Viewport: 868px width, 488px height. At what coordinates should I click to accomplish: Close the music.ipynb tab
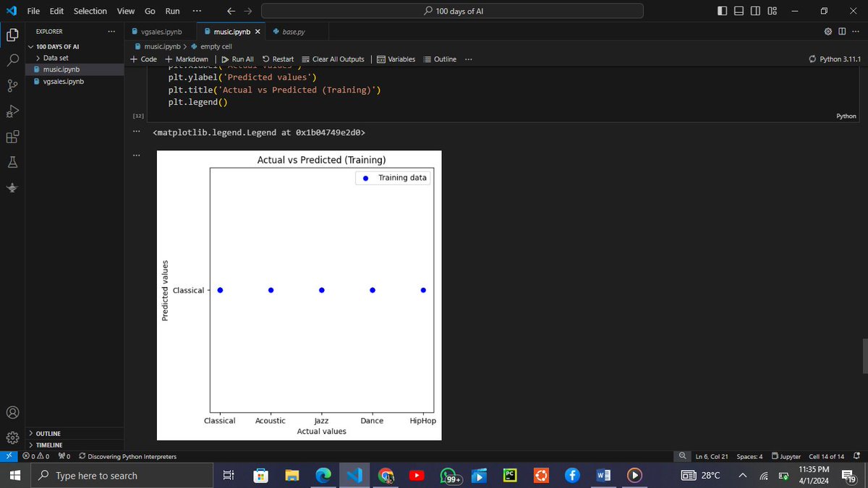click(x=258, y=32)
